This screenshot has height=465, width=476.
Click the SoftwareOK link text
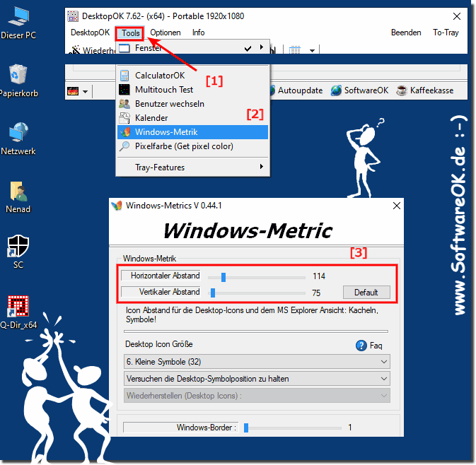coord(366,90)
